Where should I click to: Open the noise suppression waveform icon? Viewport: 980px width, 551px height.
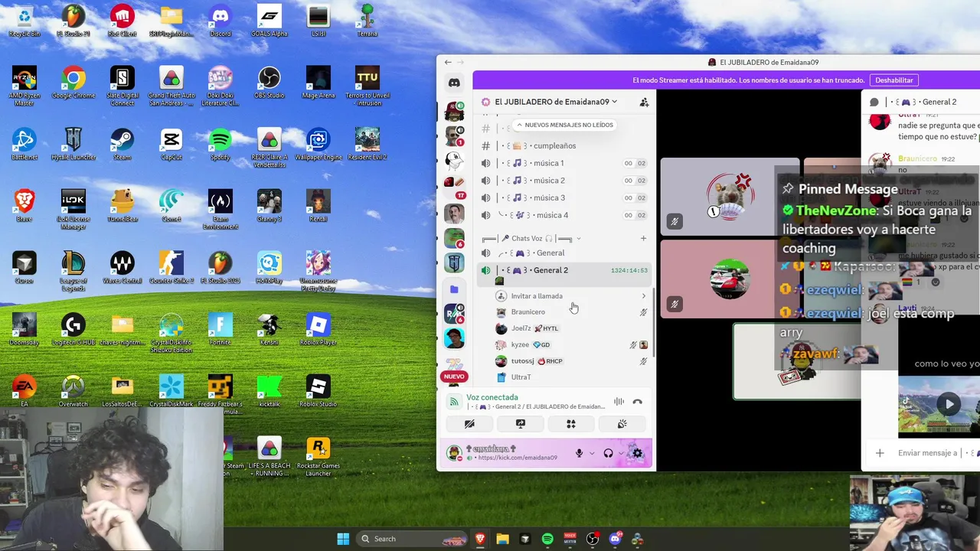click(619, 402)
